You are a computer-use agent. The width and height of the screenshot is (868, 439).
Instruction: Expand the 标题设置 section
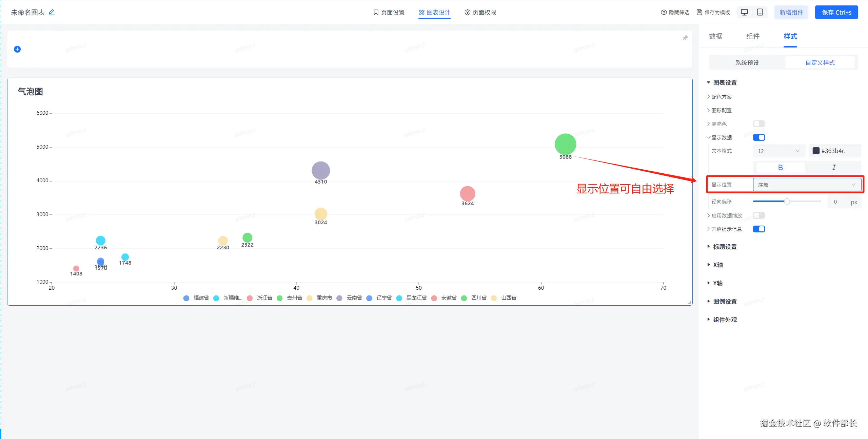click(x=725, y=247)
